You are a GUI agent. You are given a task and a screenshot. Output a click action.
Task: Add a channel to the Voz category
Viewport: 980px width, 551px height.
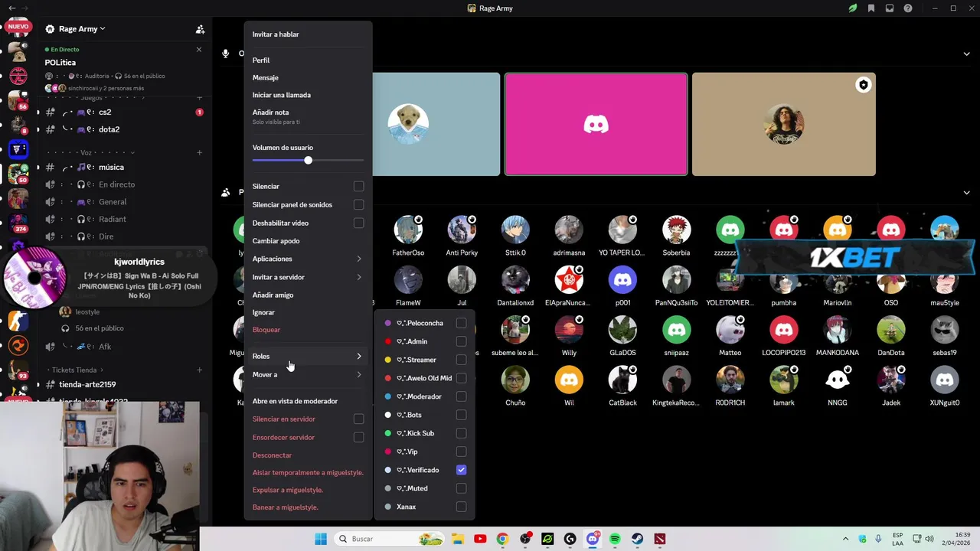[x=200, y=152]
